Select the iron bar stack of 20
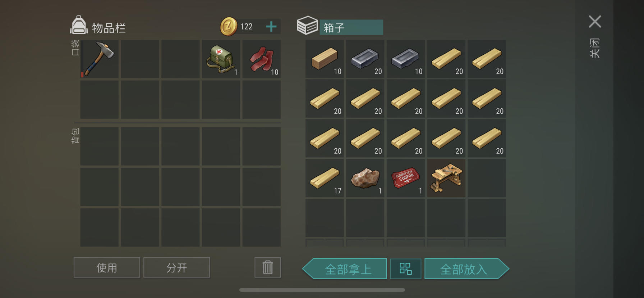The width and height of the screenshot is (644, 298). point(365,59)
